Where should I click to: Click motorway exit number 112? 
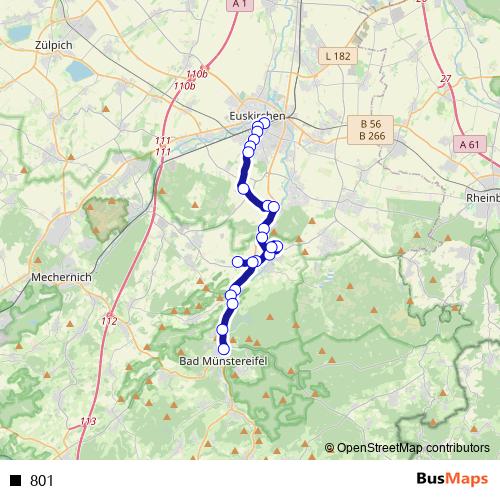[109, 321]
